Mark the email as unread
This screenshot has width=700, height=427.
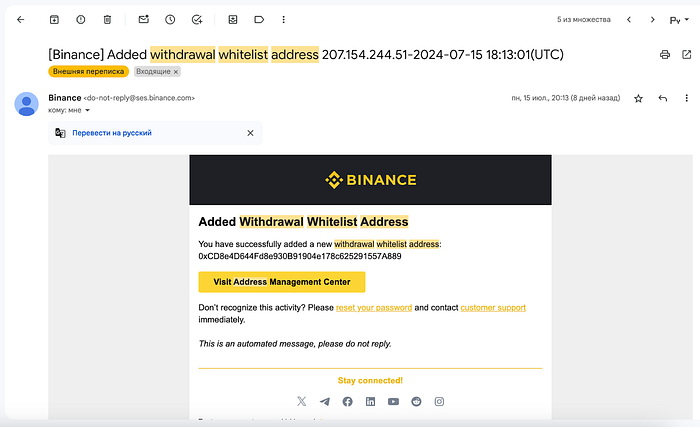[143, 19]
